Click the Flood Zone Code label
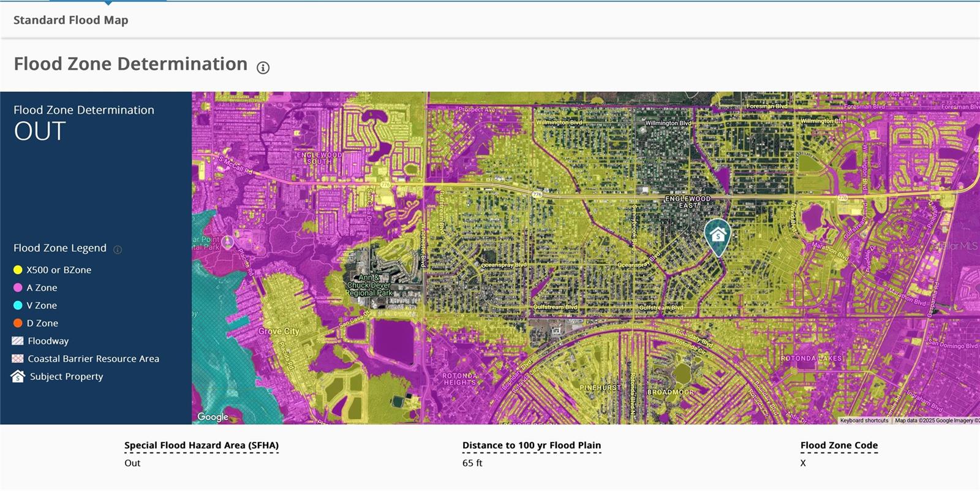 pos(839,446)
